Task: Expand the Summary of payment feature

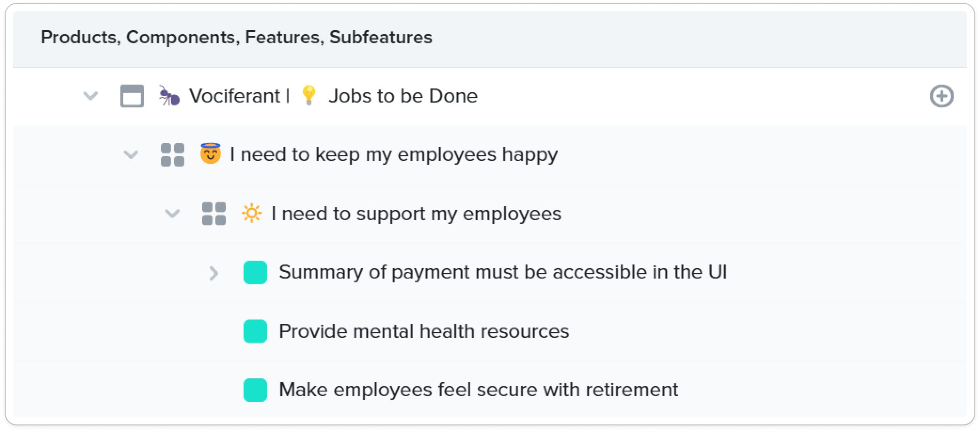Action: point(213,273)
